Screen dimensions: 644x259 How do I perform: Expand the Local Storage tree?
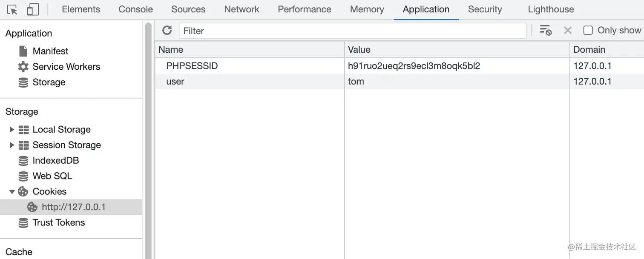(x=12, y=129)
